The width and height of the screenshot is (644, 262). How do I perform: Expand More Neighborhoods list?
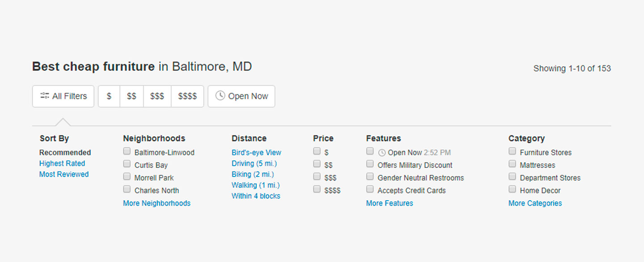(157, 203)
